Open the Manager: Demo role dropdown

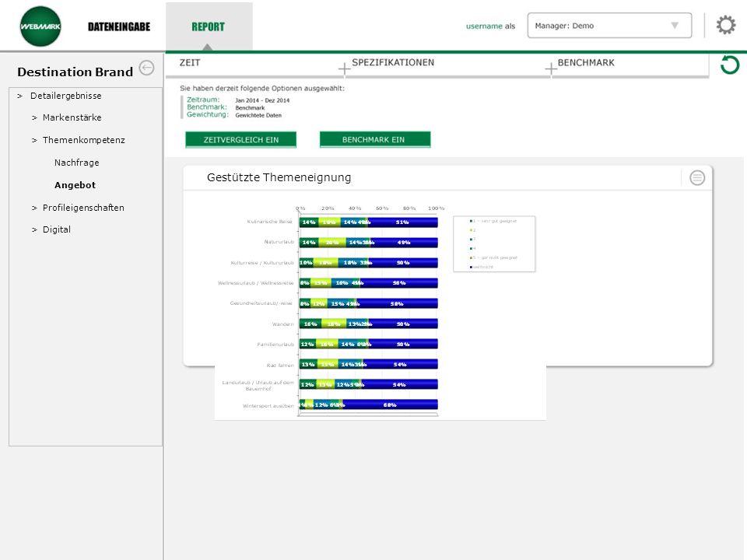609,26
